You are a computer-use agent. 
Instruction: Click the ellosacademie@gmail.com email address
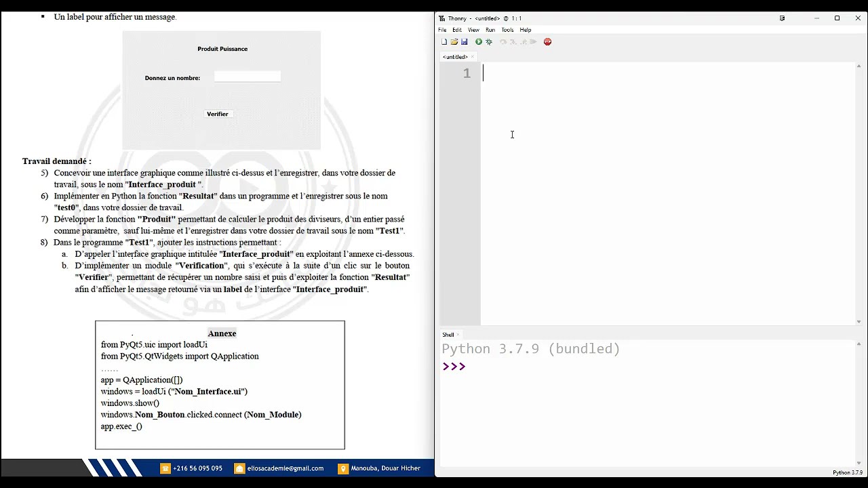point(285,468)
